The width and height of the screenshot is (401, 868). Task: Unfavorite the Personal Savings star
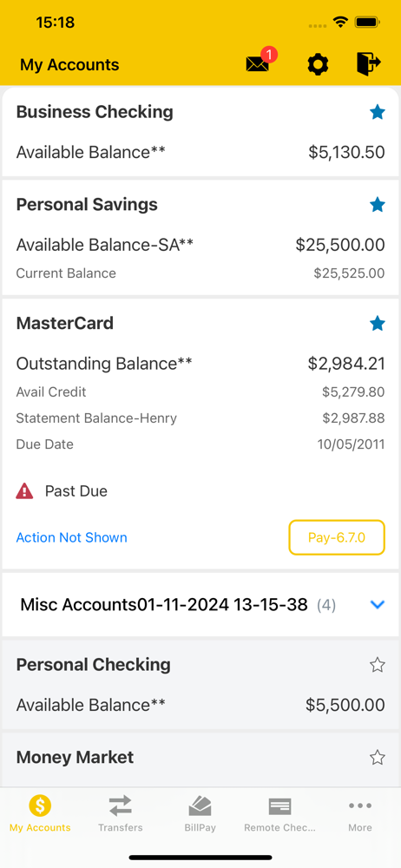378,205
